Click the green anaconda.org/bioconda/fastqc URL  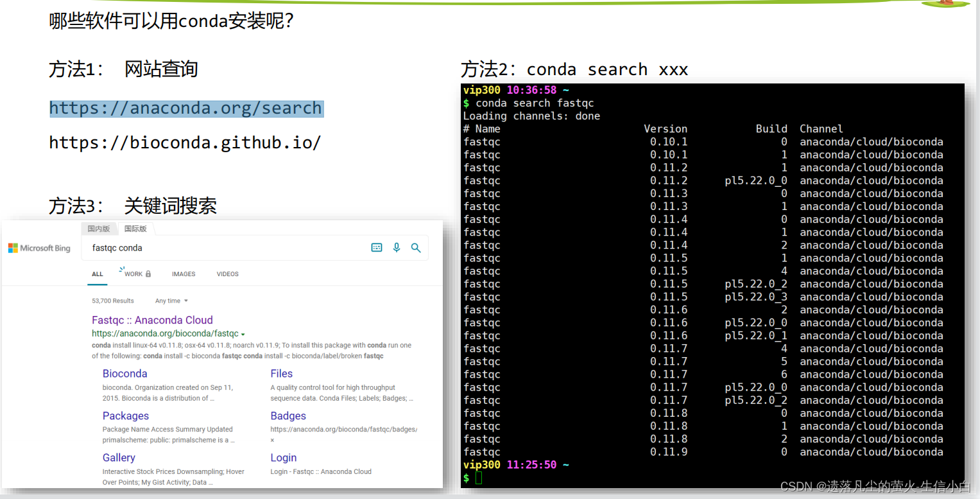click(x=165, y=334)
